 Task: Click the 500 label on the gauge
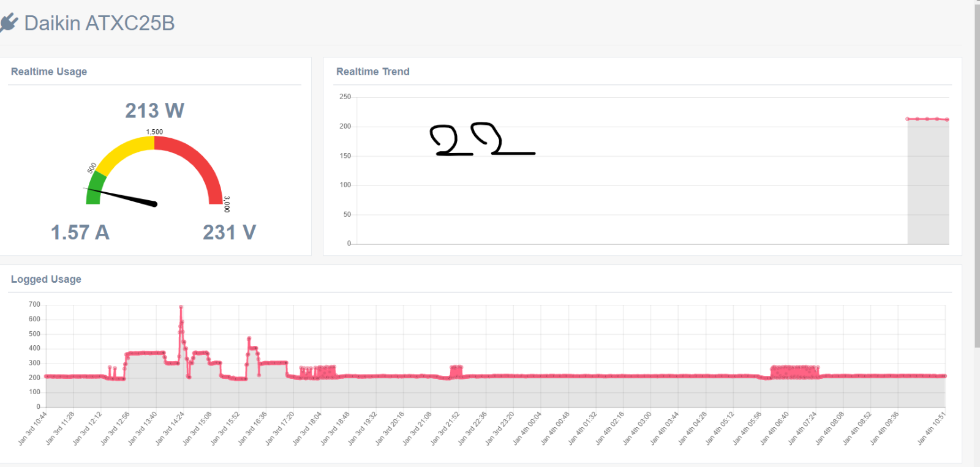tap(92, 168)
